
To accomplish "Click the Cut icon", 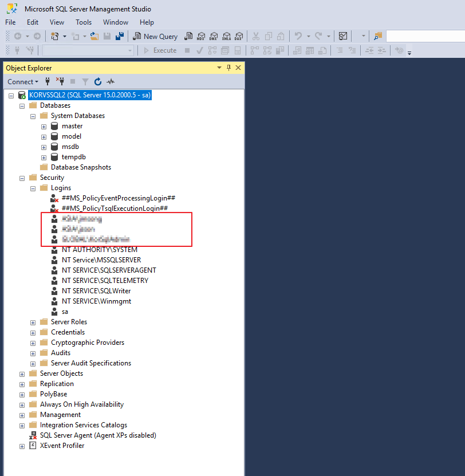I will point(256,37).
